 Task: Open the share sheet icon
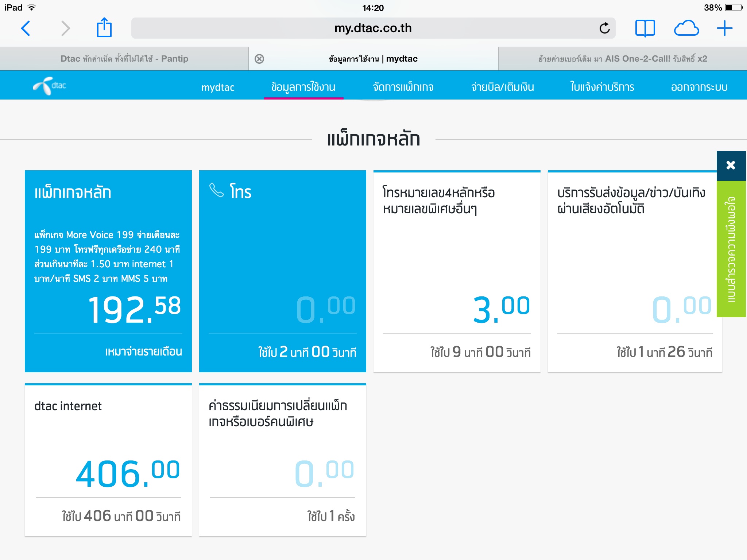tap(104, 27)
